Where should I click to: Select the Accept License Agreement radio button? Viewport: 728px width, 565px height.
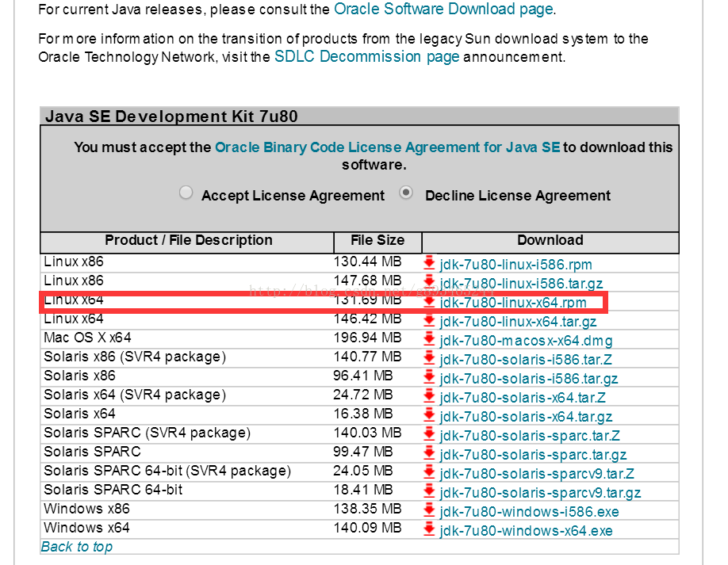(x=186, y=193)
